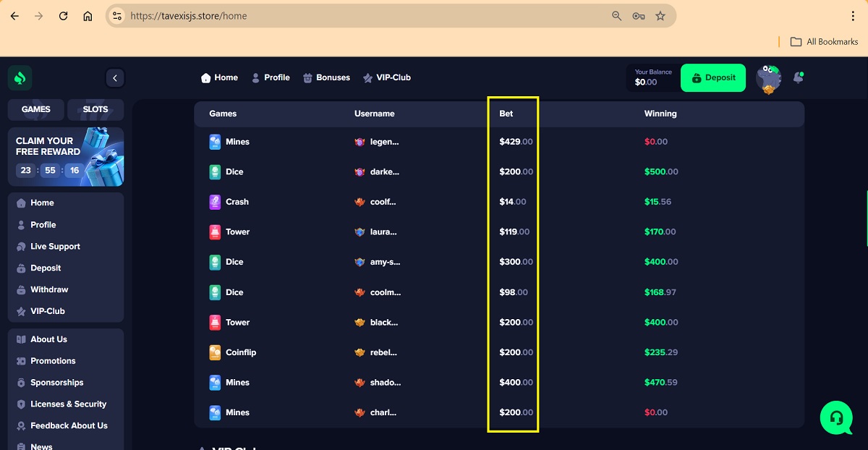This screenshot has height=450, width=868.
Task: Open Bonuses in top navigation
Action: [326, 77]
